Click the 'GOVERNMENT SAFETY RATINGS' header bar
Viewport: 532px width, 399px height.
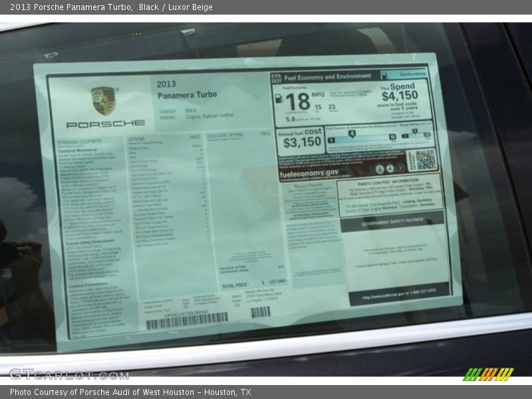pos(392,223)
